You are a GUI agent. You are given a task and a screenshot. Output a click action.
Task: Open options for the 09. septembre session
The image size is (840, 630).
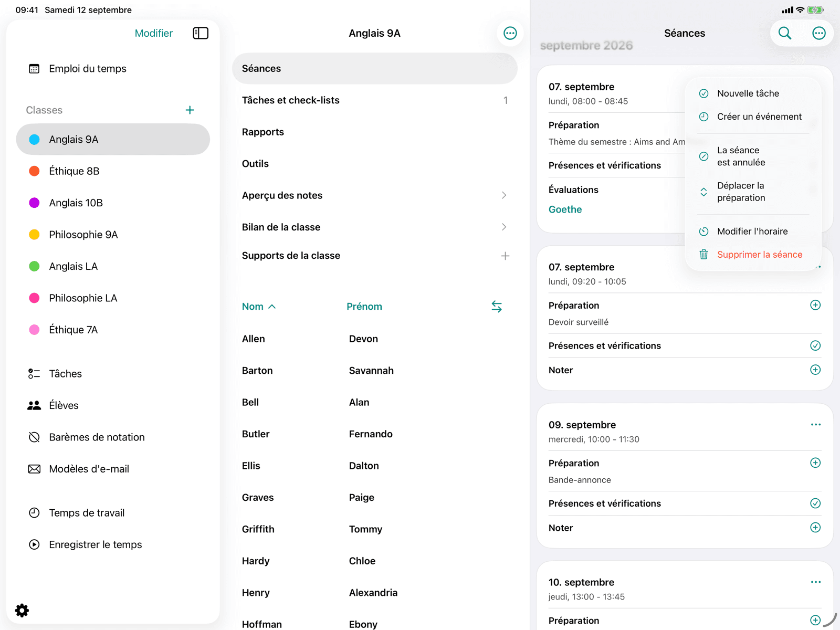(815, 424)
